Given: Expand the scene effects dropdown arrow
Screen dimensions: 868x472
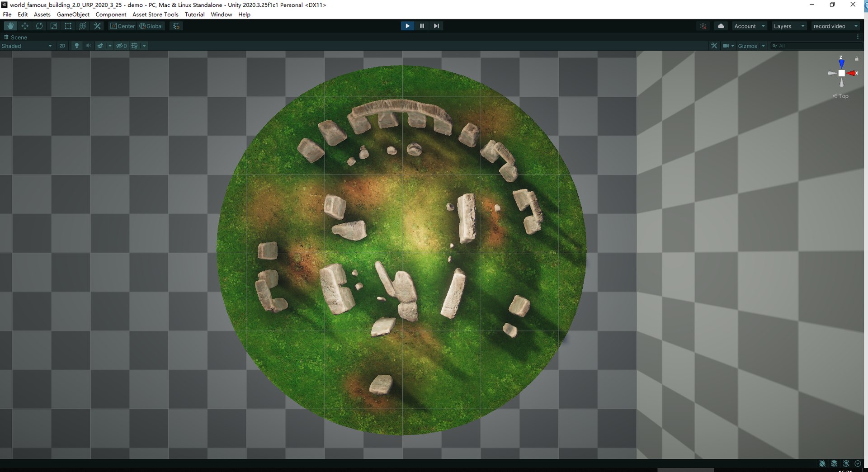Looking at the screenshot, I should [110, 46].
